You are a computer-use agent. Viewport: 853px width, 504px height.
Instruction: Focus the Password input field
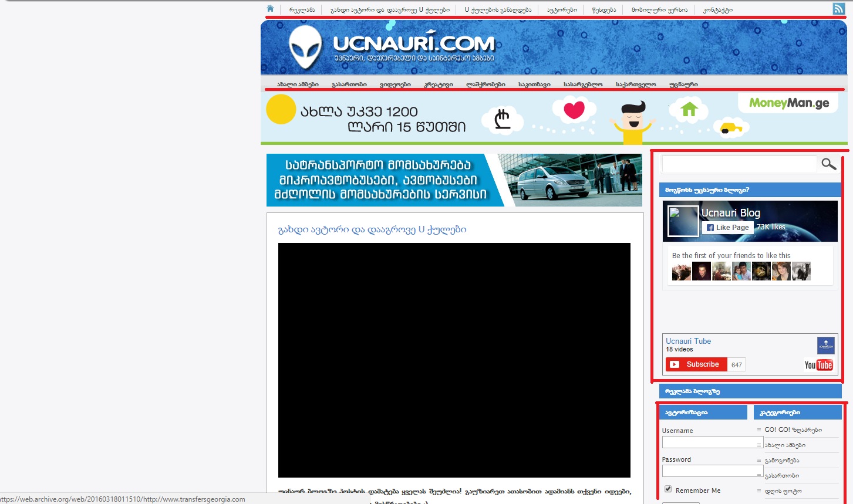713,471
